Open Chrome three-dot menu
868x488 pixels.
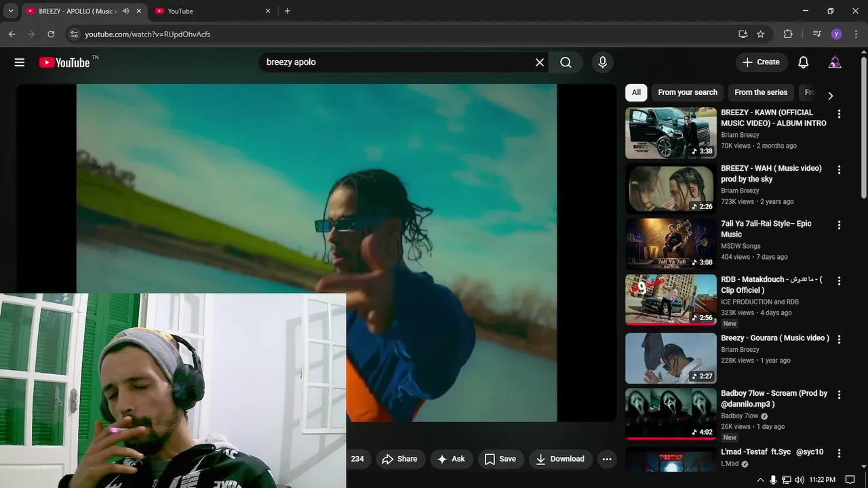point(856,34)
